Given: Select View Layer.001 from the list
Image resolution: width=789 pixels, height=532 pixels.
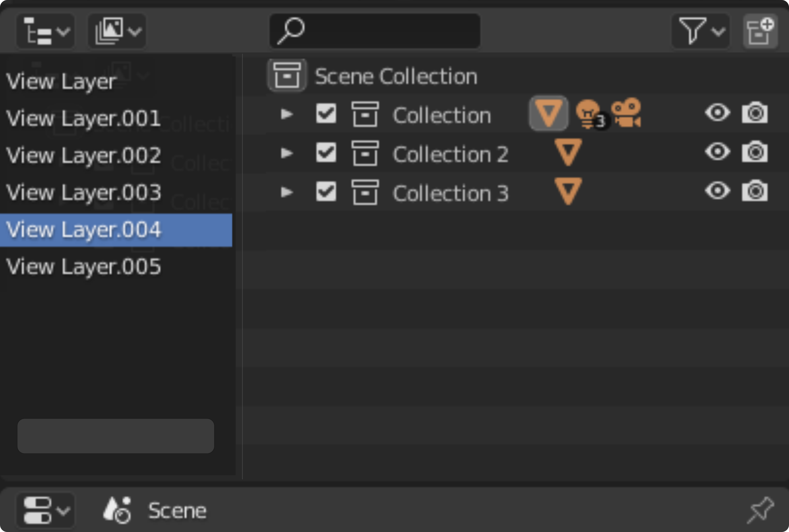Looking at the screenshot, I should click(116, 119).
